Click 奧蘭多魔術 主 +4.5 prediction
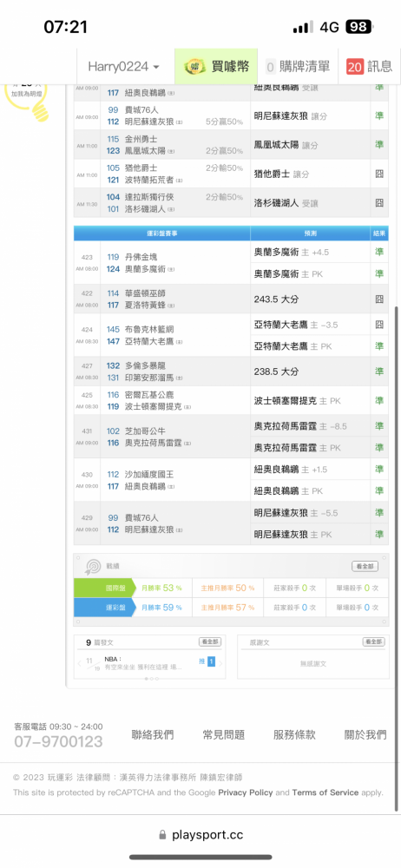 point(292,252)
